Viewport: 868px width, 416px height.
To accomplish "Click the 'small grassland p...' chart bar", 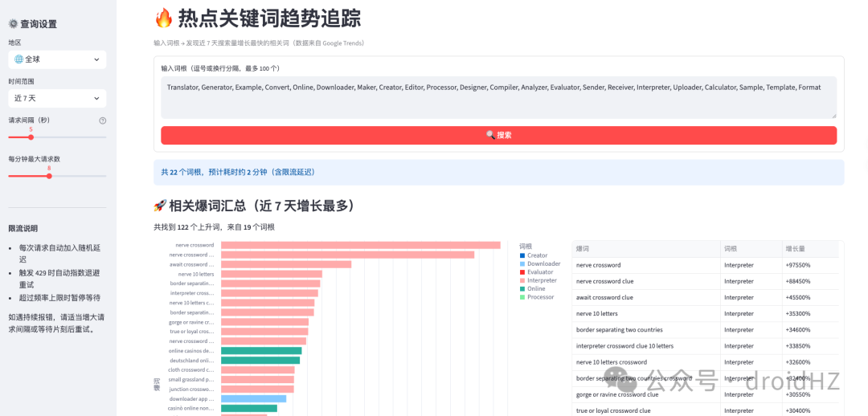I will [x=257, y=380].
